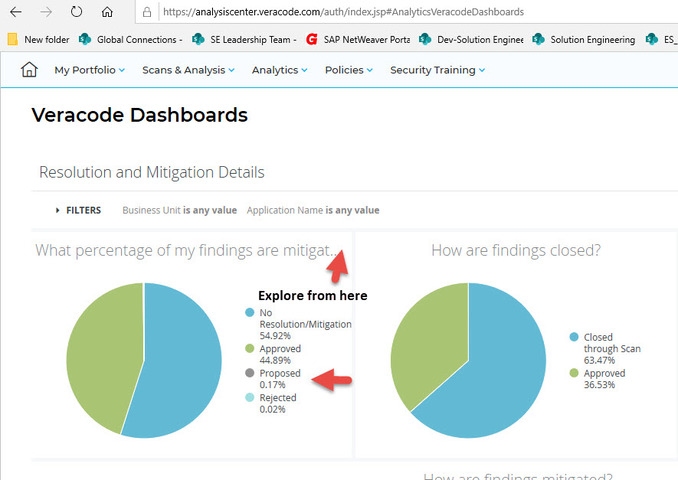Toggle the Rejected 0.02% legend swatch
Screen dimensions: 678x480
point(249,397)
